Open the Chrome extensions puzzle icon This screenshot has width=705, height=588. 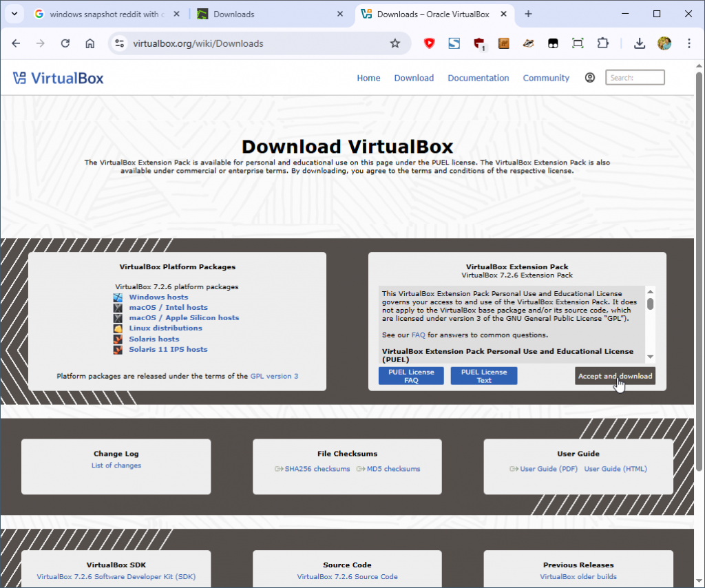[x=602, y=43]
